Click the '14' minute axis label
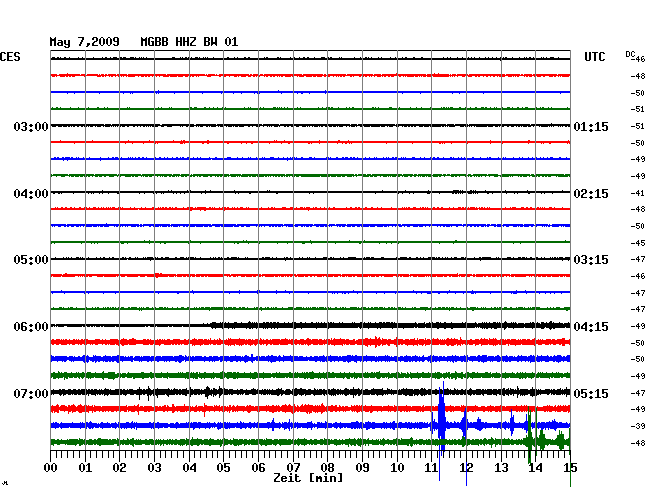The height and width of the screenshot is (494, 650). tap(535, 467)
